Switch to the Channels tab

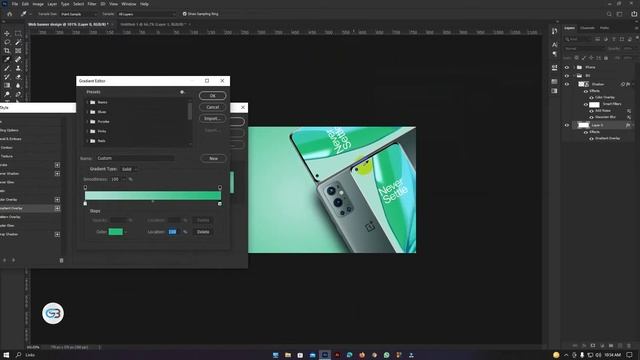[587, 28]
